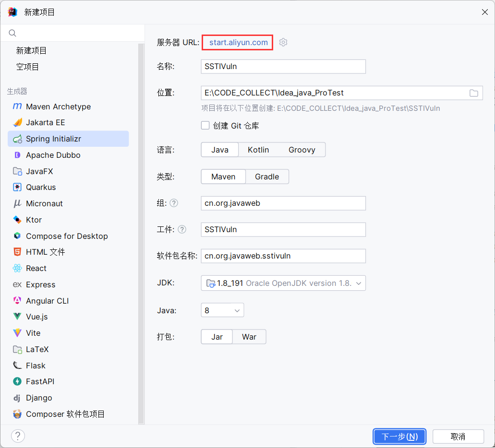Image resolution: width=495 pixels, height=448 pixels.
Task: Click the Spring Initializr leaf icon
Action: 17,139
